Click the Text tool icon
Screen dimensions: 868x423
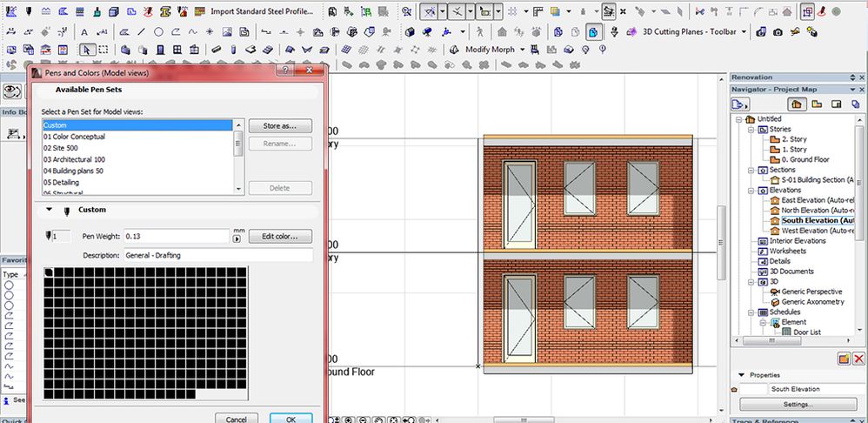(x=83, y=31)
